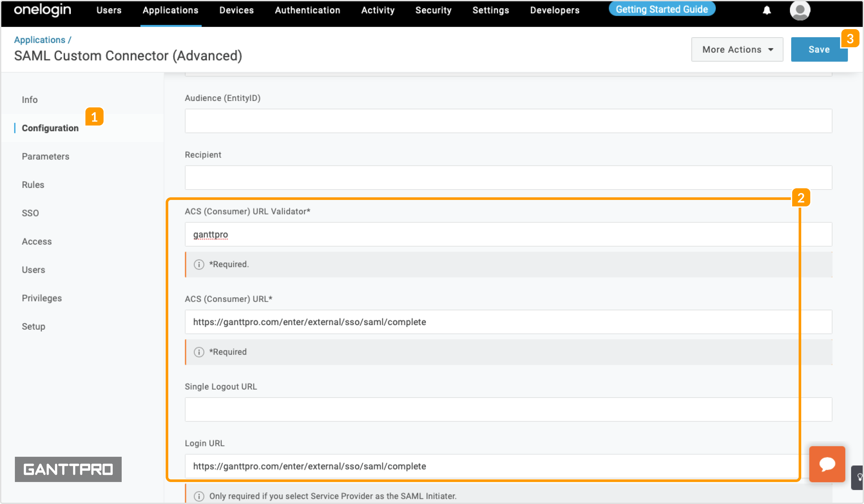Click the 'SAML Custom Connector (Advanced)' title
The width and height of the screenshot is (864, 504).
[128, 56]
